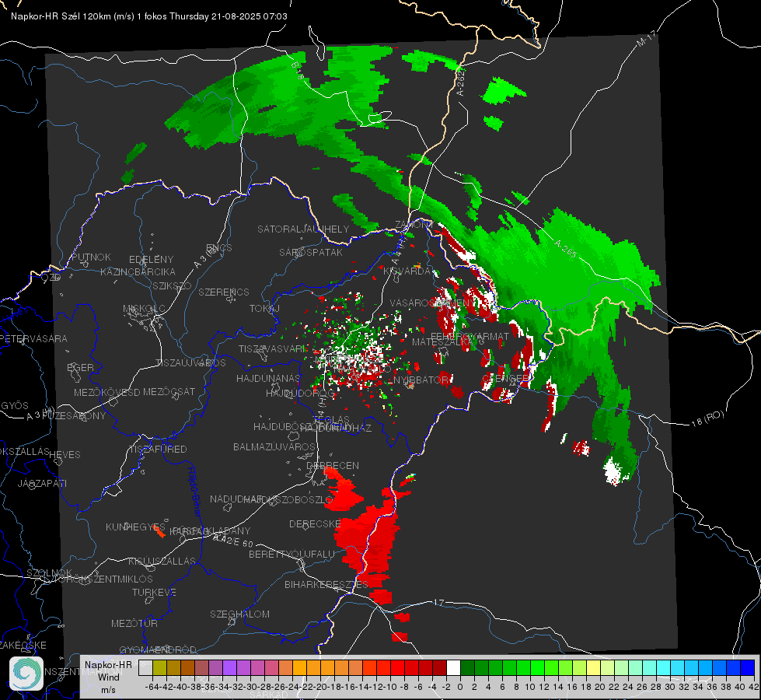761x700 pixels.
Task: Click the MEZOTUR label
Action: 134,623
